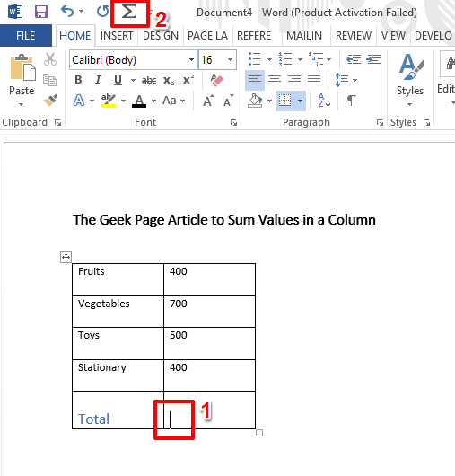Toggle strikethrough formatting

149,80
